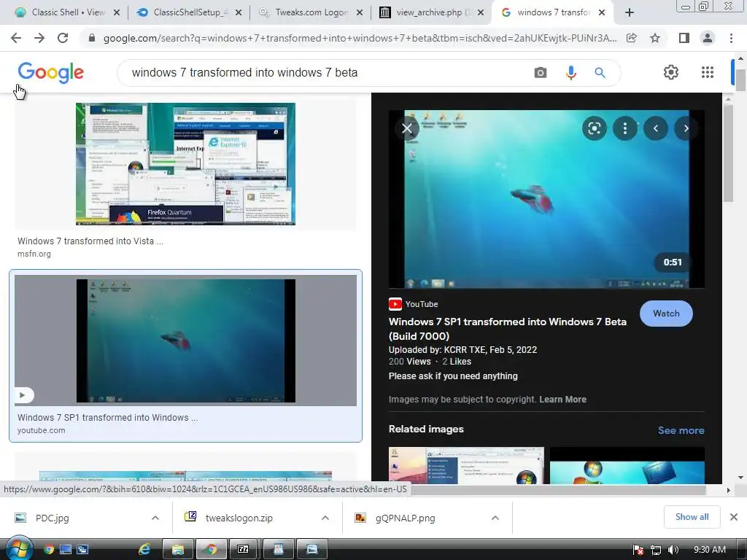Viewport: 747px width, 560px height.
Task: Open more options in image preview
Action: point(624,128)
